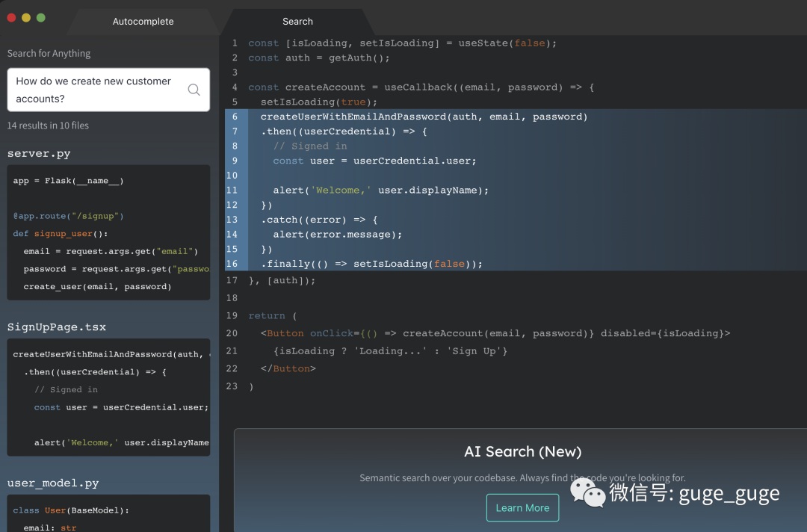Image resolution: width=807 pixels, height=532 pixels.
Task: Click the 'Semantic search over your codebase' description
Action: coord(522,478)
